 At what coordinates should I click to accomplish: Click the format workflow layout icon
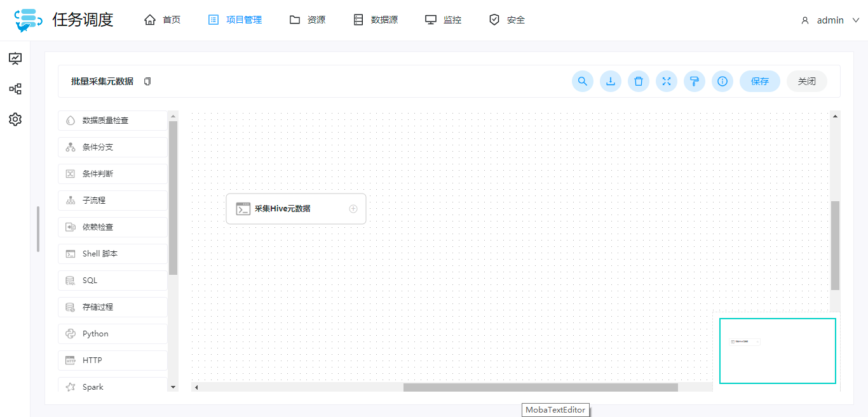(x=695, y=81)
